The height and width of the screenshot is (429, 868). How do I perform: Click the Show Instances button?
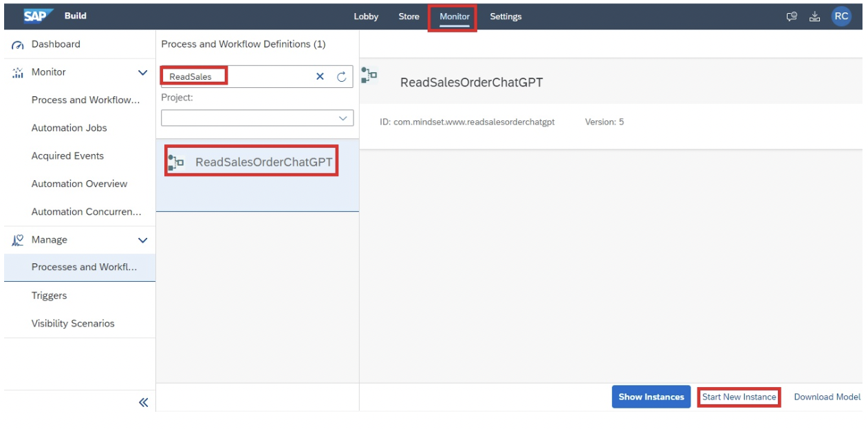[651, 397]
